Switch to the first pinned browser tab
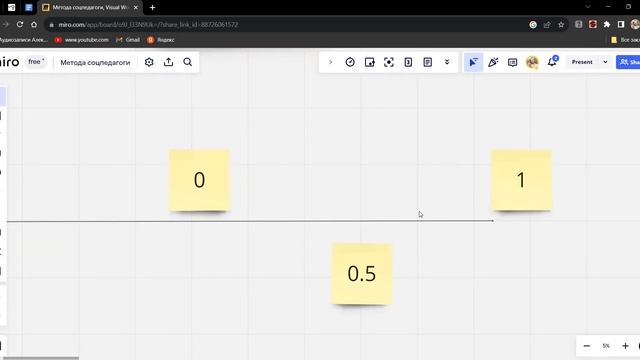The width and height of the screenshot is (640, 360). 11,7
